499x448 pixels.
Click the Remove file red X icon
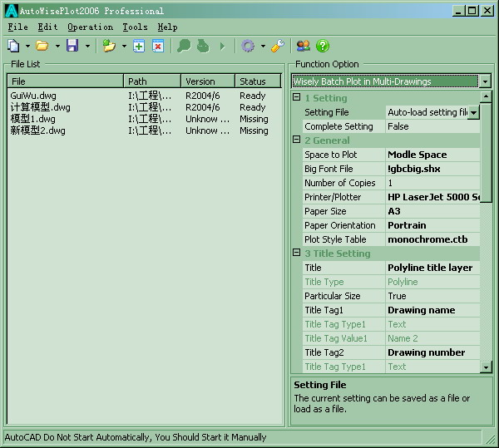[158, 46]
